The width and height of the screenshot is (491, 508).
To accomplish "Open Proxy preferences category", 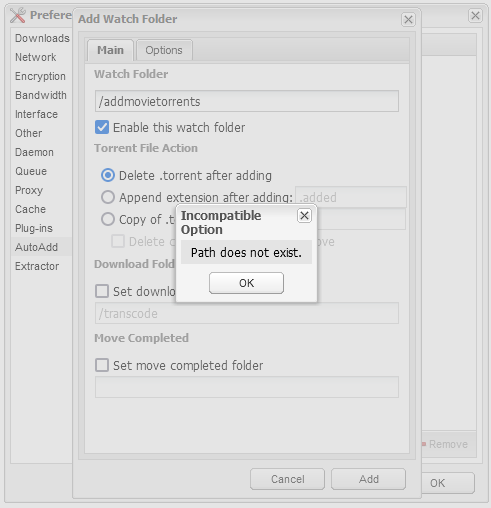I will point(41,190).
